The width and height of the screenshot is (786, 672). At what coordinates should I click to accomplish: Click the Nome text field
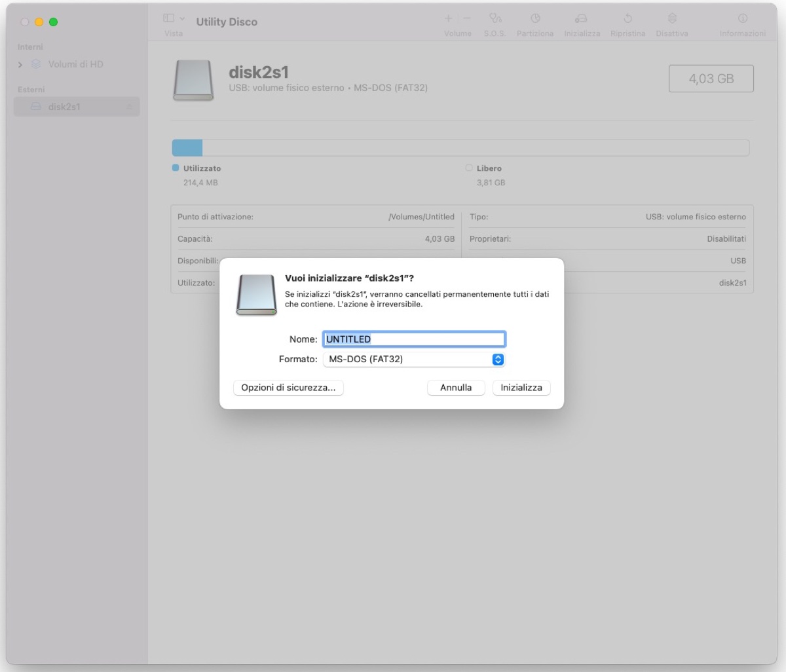(x=414, y=339)
